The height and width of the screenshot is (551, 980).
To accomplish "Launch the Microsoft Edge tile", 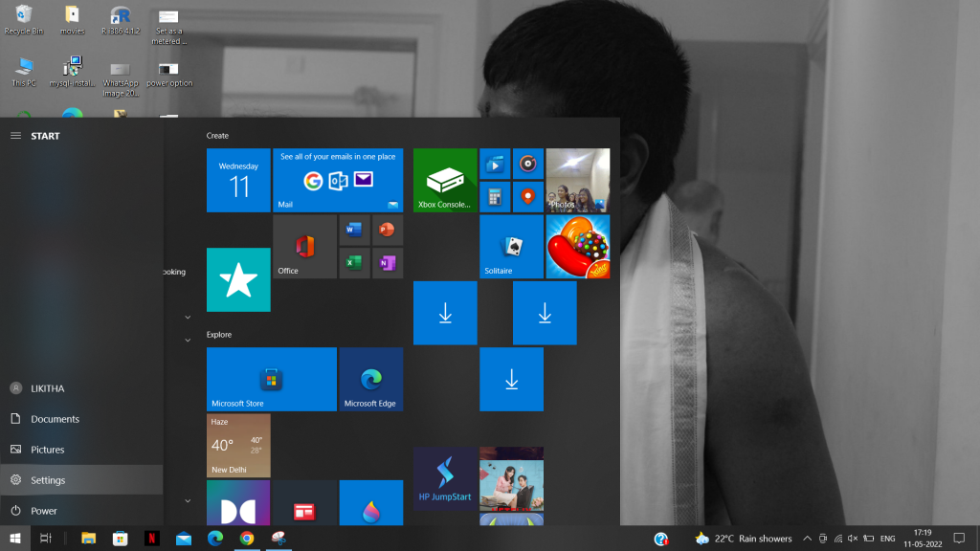I will click(x=371, y=379).
